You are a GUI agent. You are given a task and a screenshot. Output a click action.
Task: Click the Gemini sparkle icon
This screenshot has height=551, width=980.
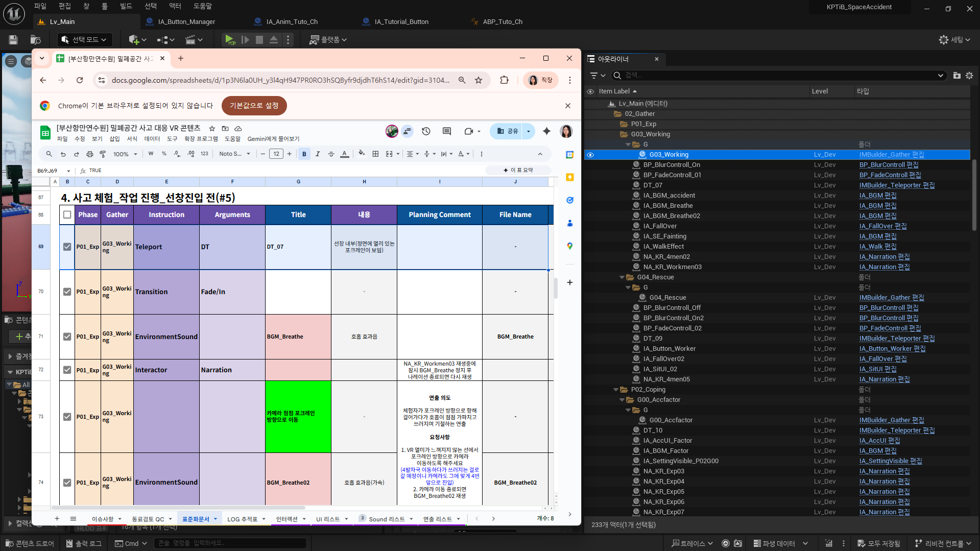coord(546,131)
